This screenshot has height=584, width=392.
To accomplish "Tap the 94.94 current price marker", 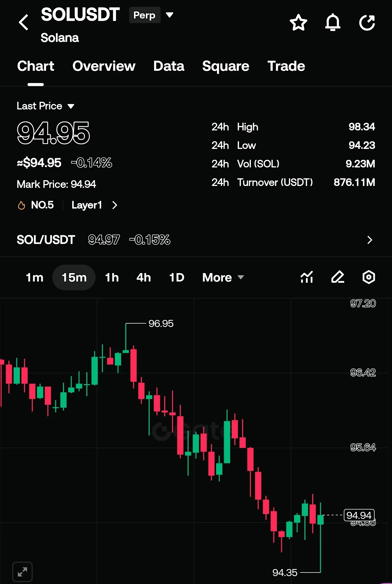I will coord(359,515).
